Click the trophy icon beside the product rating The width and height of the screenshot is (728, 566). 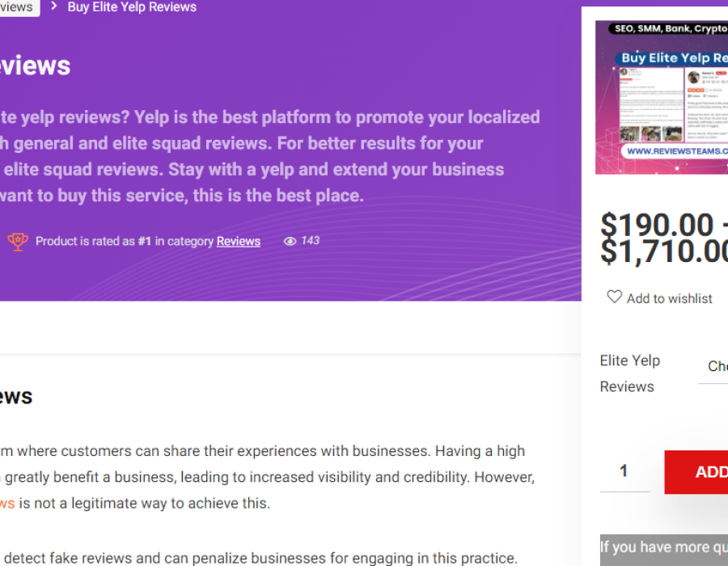[x=17, y=241]
